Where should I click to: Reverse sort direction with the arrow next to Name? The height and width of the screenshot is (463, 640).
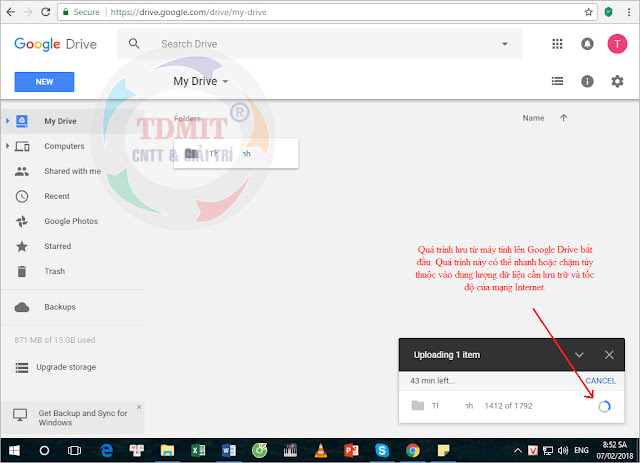coord(564,118)
